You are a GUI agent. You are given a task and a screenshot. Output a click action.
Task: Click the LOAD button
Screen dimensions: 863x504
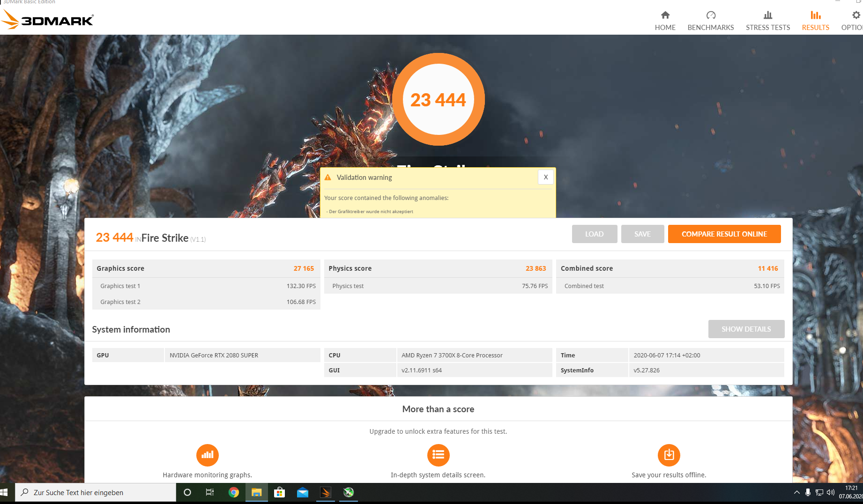click(x=594, y=234)
